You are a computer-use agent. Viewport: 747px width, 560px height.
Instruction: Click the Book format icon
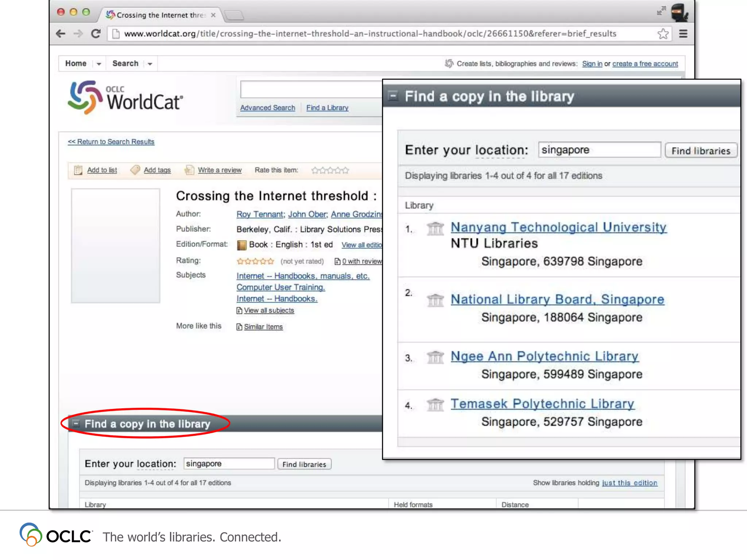point(241,245)
